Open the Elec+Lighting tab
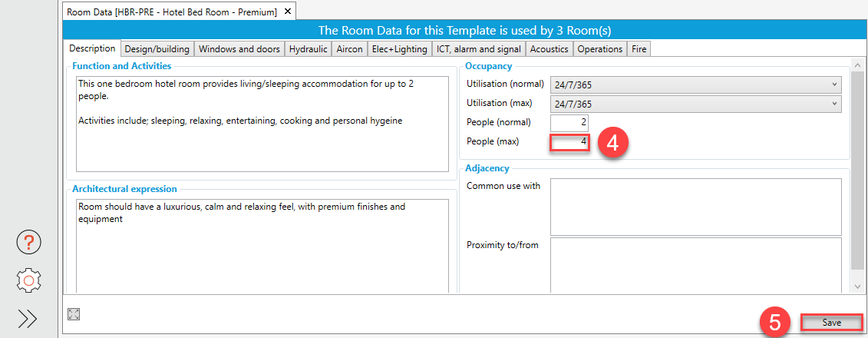Image resolution: width=868 pixels, height=338 pixels. coord(399,49)
